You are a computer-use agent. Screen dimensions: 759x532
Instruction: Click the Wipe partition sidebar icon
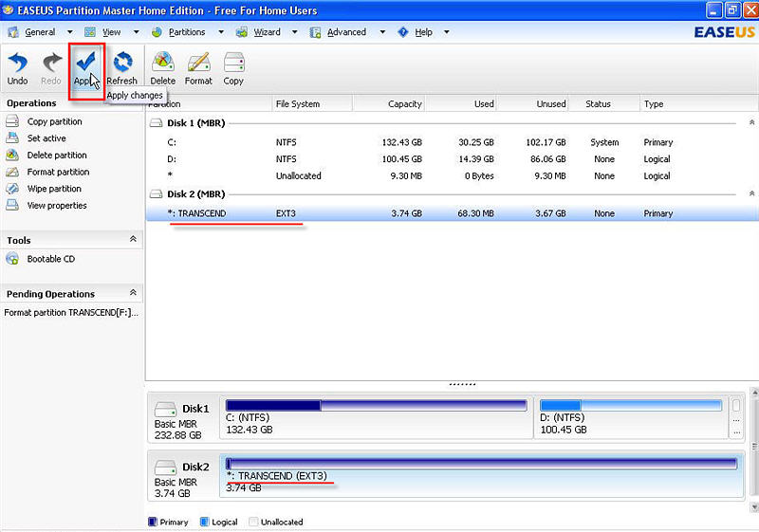12,189
